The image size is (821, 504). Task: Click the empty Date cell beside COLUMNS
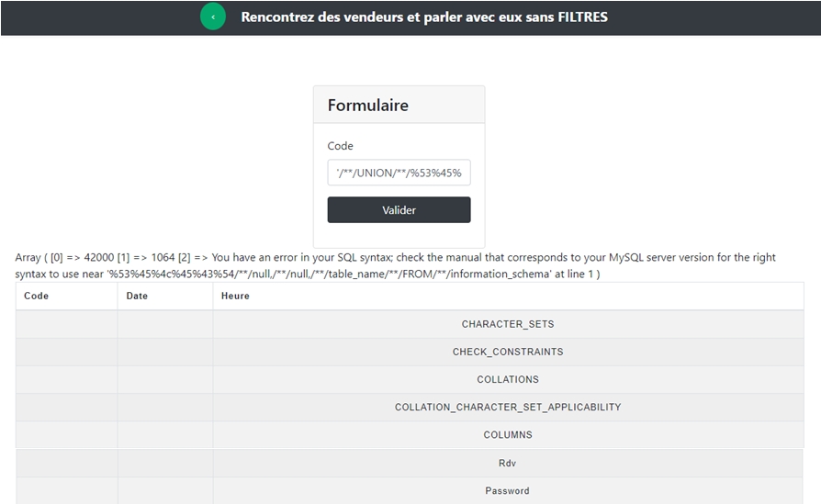[165, 434]
